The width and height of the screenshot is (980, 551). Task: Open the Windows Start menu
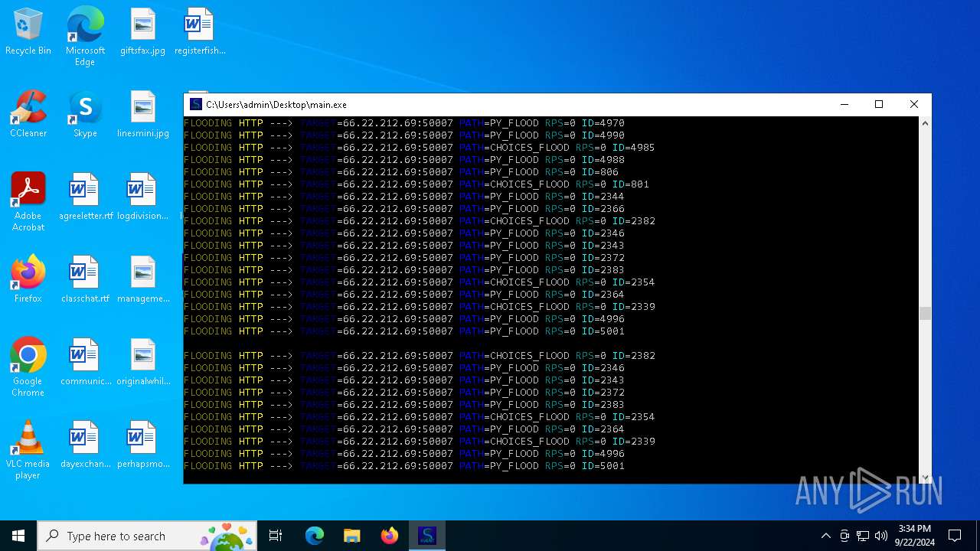point(18,536)
